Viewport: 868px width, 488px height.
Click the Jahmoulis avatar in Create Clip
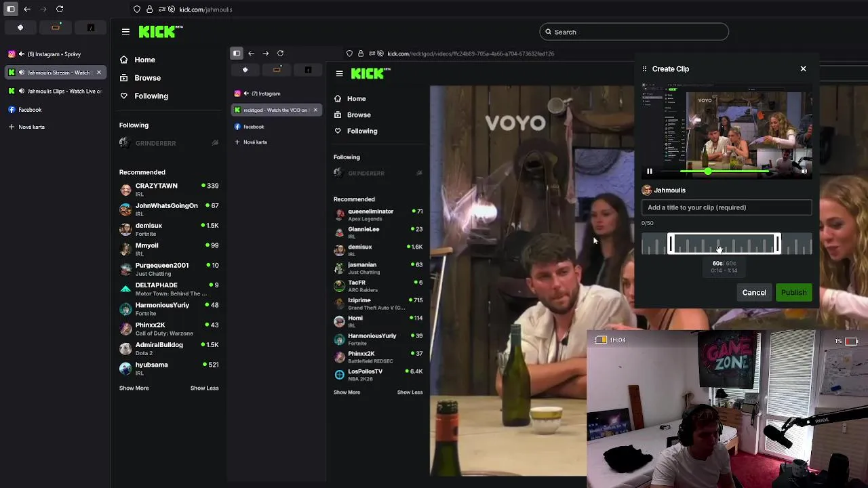pos(646,190)
